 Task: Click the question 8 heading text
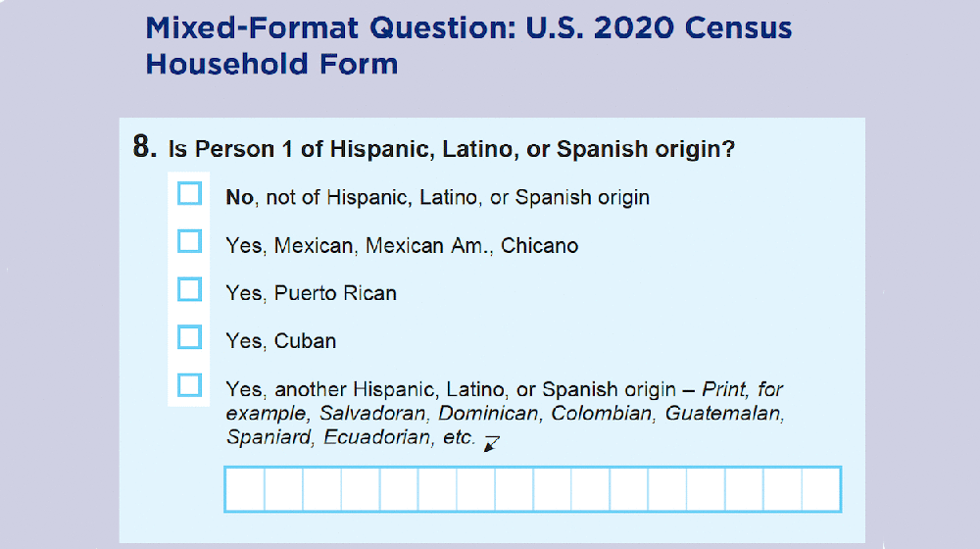(451, 149)
